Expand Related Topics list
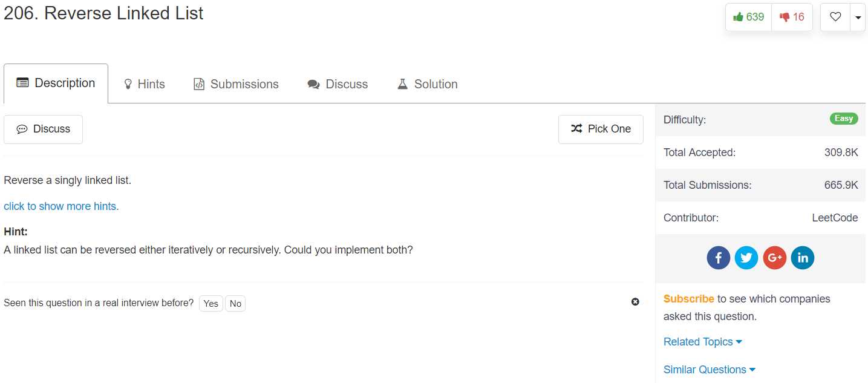This screenshot has height=383, width=868. tap(702, 342)
